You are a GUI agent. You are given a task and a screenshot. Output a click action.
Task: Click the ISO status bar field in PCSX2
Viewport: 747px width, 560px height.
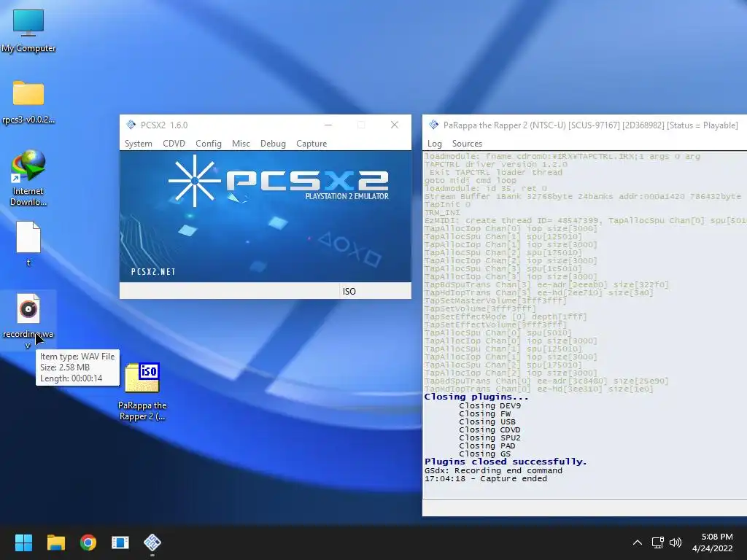374,291
